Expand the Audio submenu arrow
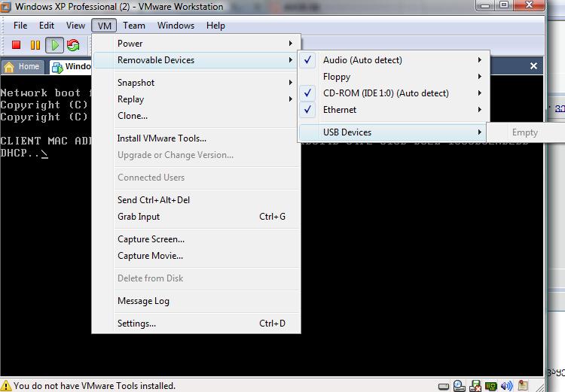565x392 pixels. click(480, 59)
